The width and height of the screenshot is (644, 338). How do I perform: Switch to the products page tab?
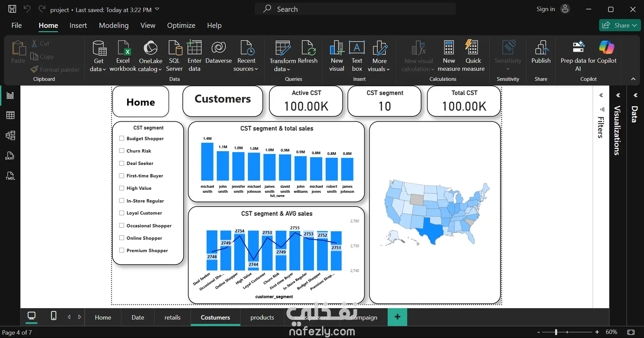coord(262,318)
